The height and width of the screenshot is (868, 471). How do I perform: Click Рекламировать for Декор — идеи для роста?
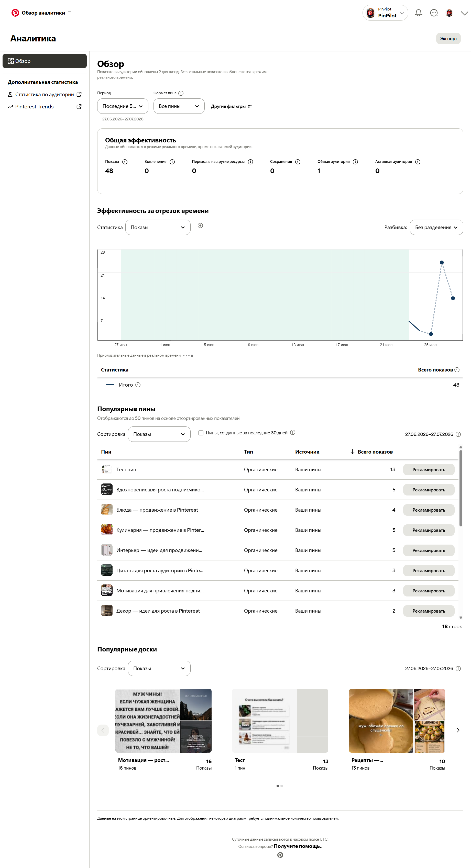pyautogui.click(x=429, y=611)
